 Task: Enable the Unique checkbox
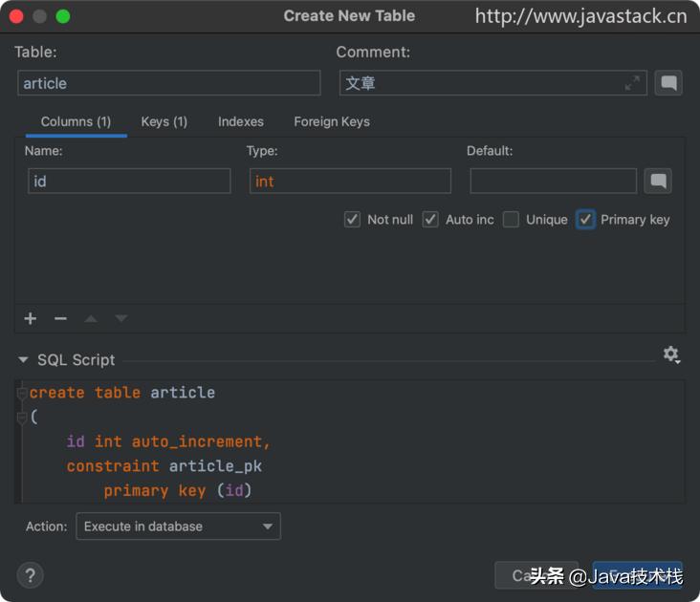point(511,220)
